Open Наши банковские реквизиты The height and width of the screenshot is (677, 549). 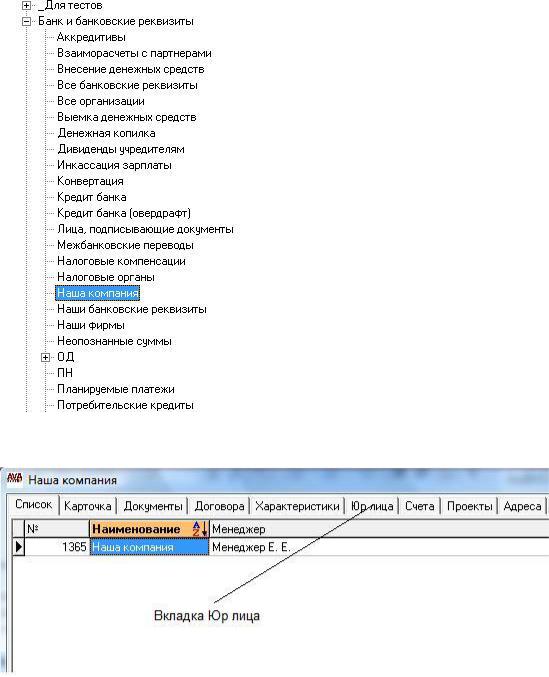point(132,309)
